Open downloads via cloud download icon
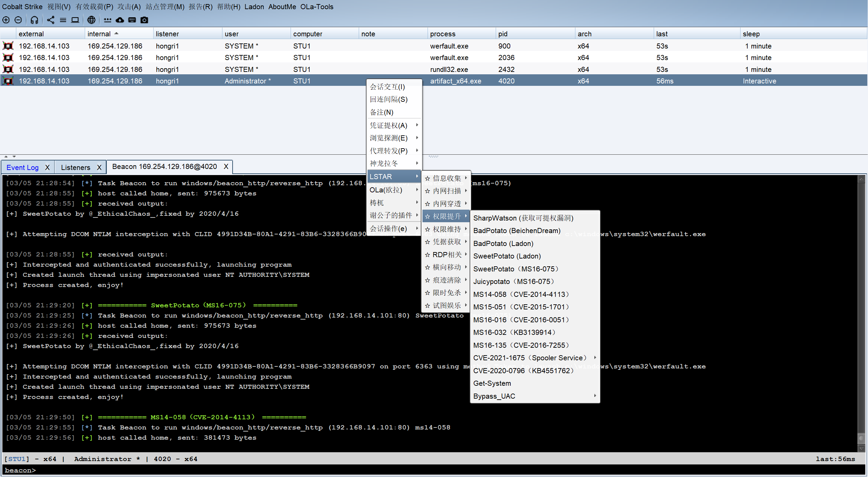The height and width of the screenshot is (477, 868). pos(120,20)
